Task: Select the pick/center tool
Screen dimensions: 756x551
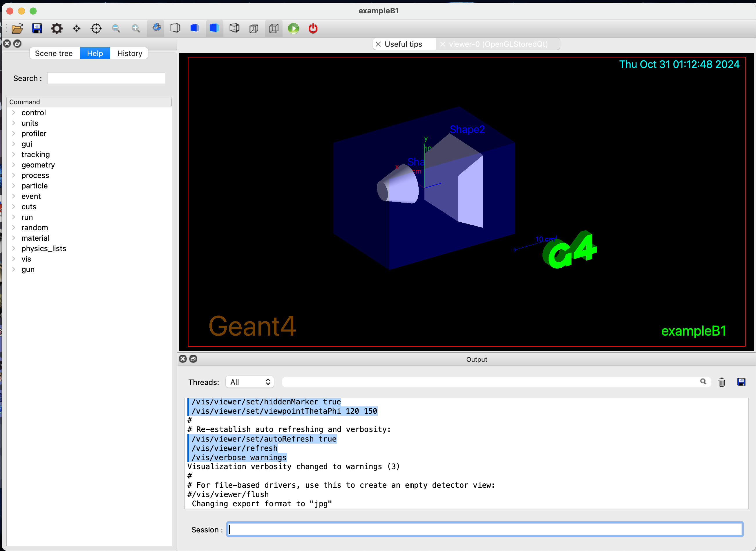Action: tap(96, 28)
